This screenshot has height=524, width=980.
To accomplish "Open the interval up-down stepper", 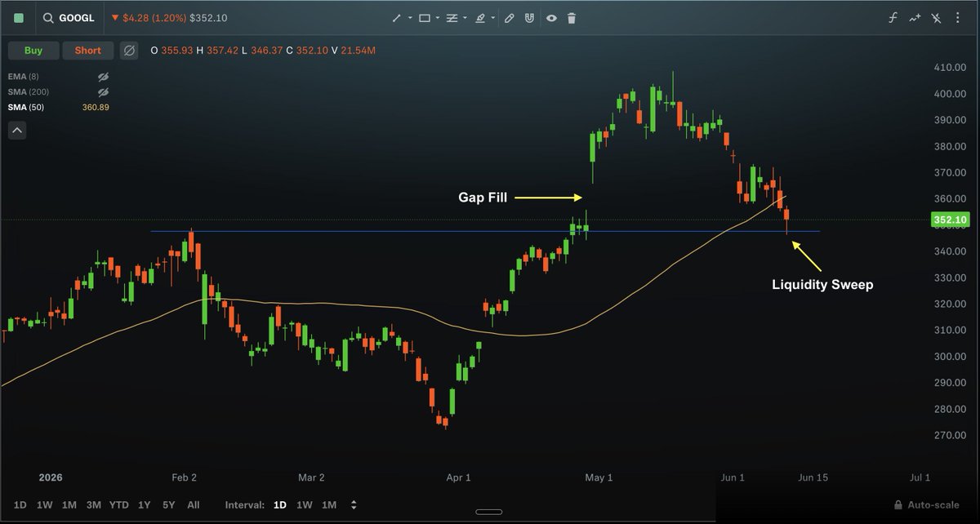I will tap(354, 505).
